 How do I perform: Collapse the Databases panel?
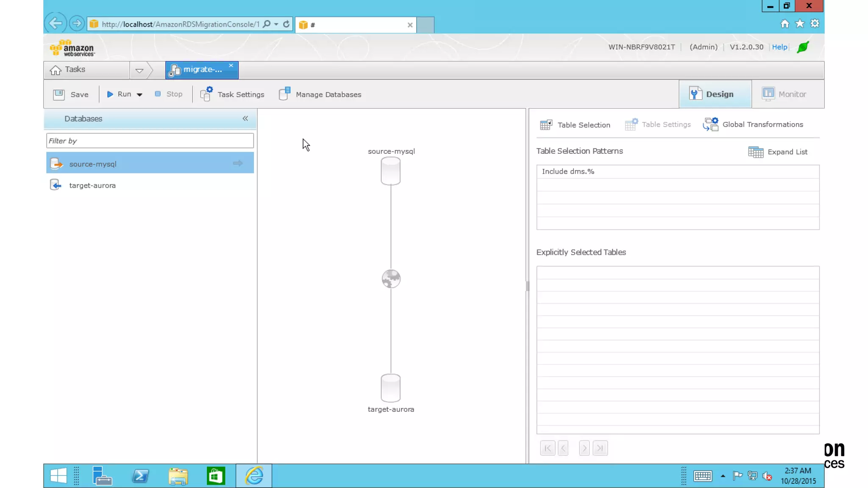point(245,119)
